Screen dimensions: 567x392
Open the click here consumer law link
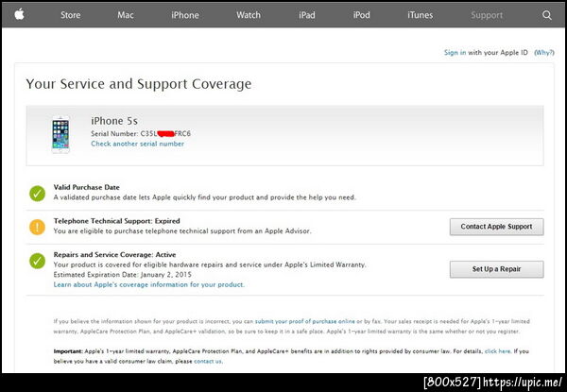click(498, 351)
